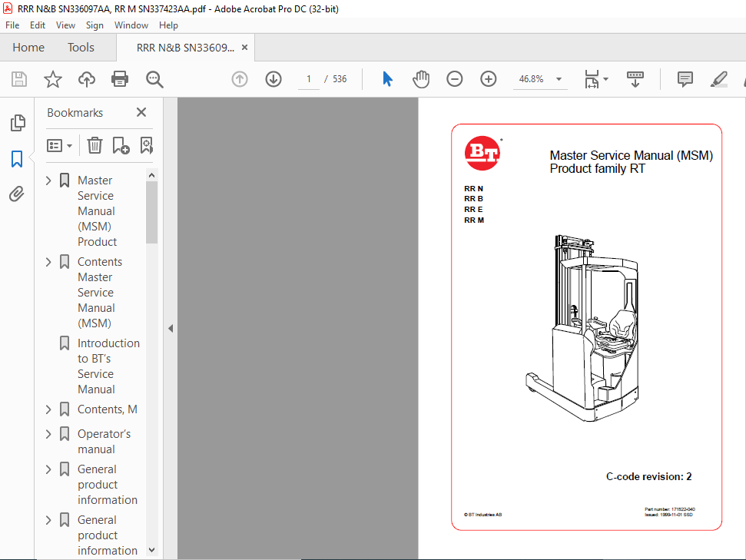Expand first General product information bookmark
Viewport: 746px width, 560px height.
48,469
